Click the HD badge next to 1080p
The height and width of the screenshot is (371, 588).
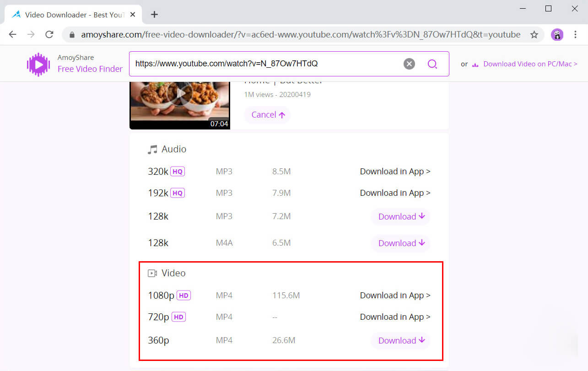pos(183,296)
